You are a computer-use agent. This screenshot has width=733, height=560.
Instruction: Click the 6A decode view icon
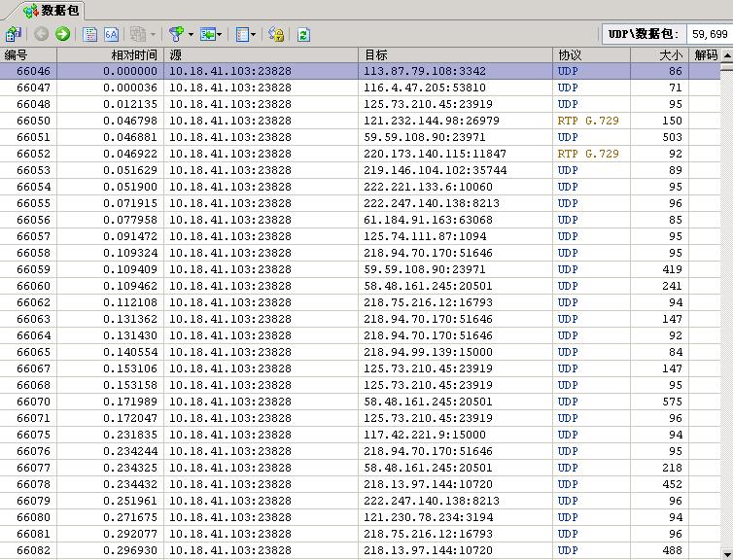111,34
